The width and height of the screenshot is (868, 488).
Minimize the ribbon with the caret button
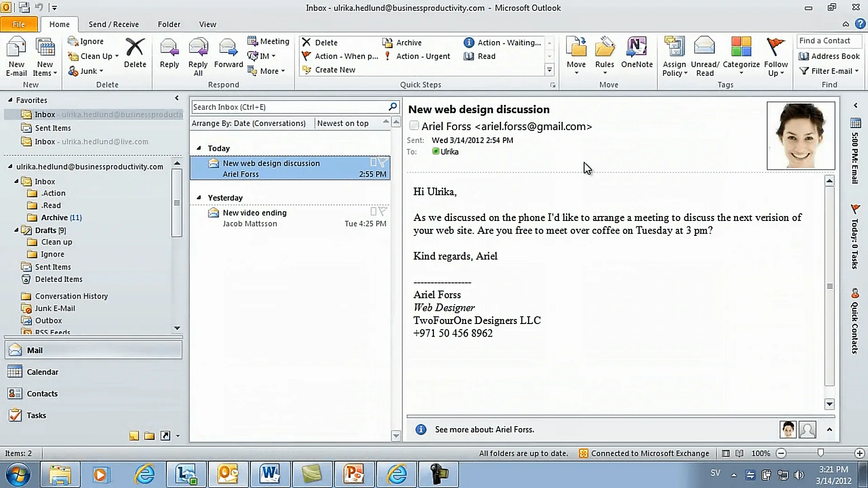[845, 24]
